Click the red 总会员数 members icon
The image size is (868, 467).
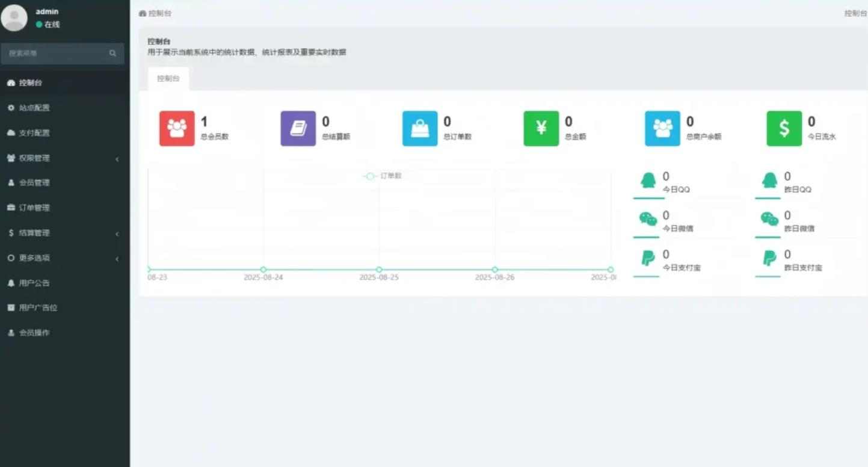(x=177, y=128)
